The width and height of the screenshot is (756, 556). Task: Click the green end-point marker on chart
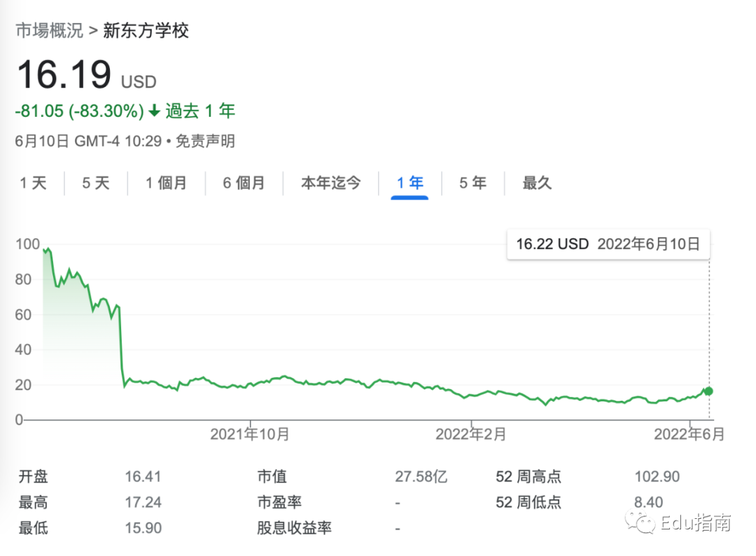[708, 391]
